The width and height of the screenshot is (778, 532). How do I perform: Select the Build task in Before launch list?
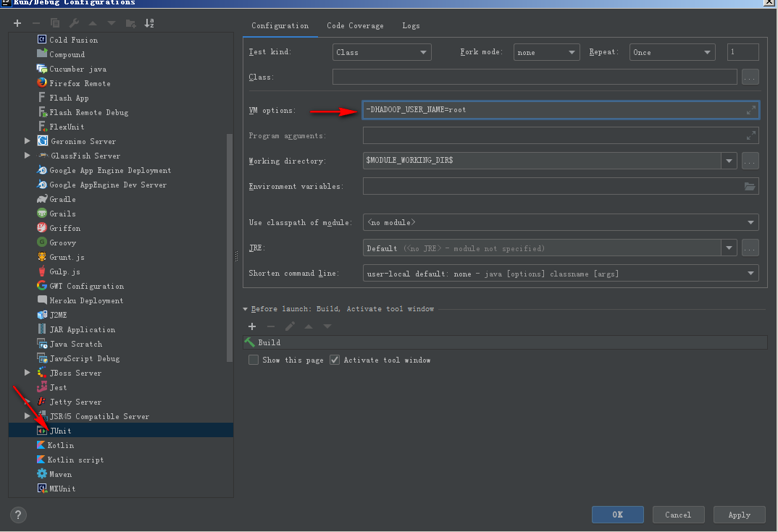pyautogui.click(x=505, y=342)
